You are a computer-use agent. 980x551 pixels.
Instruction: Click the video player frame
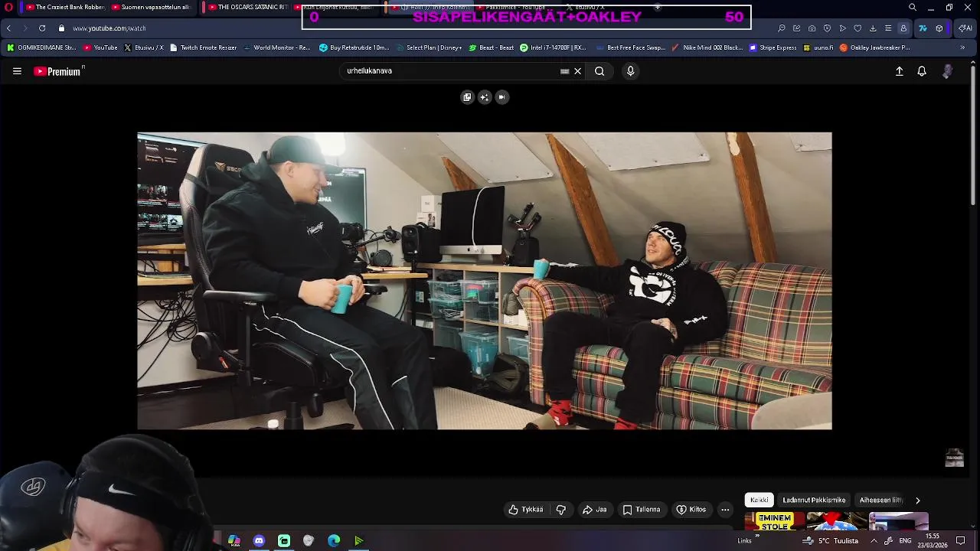click(x=485, y=281)
